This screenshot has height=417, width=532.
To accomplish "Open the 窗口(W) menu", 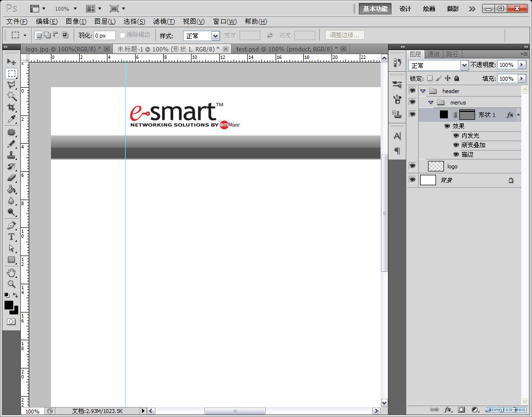I will click(225, 21).
